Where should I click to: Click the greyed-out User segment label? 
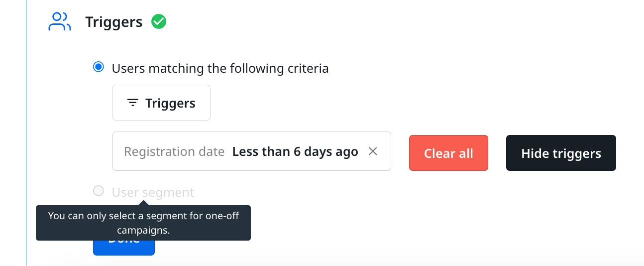(153, 192)
